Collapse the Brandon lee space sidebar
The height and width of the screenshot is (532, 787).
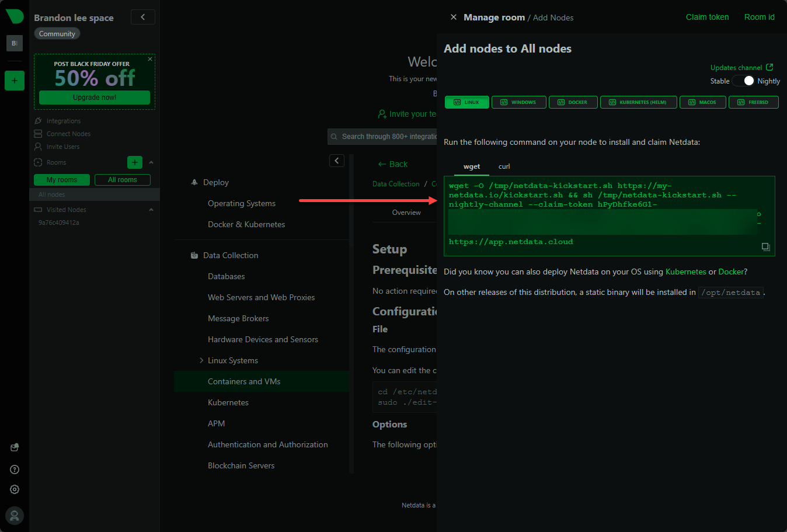(x=143, y=17)
